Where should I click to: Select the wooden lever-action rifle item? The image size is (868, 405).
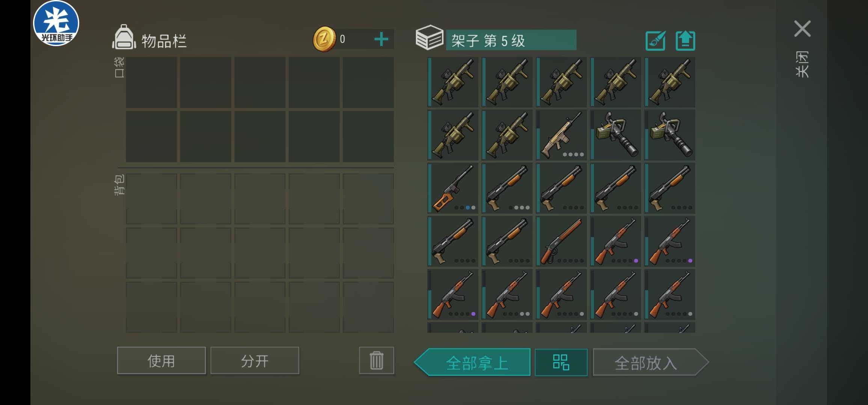click(561, 241)
